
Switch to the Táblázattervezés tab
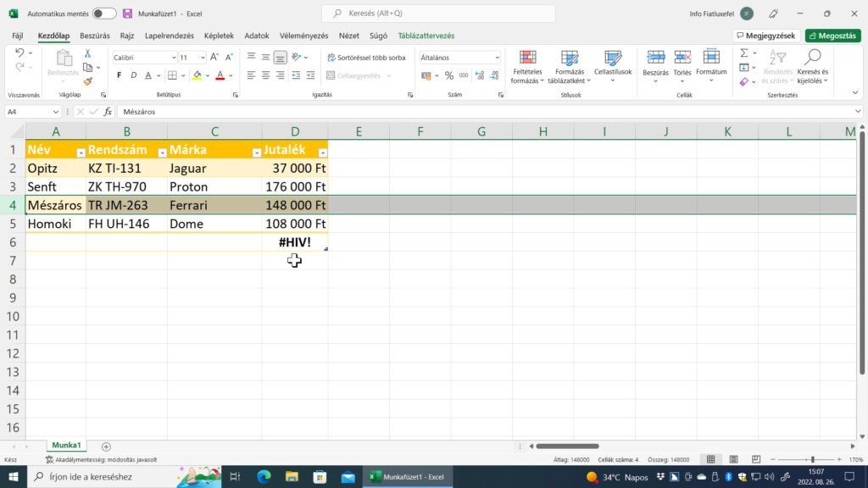point(426,36)
